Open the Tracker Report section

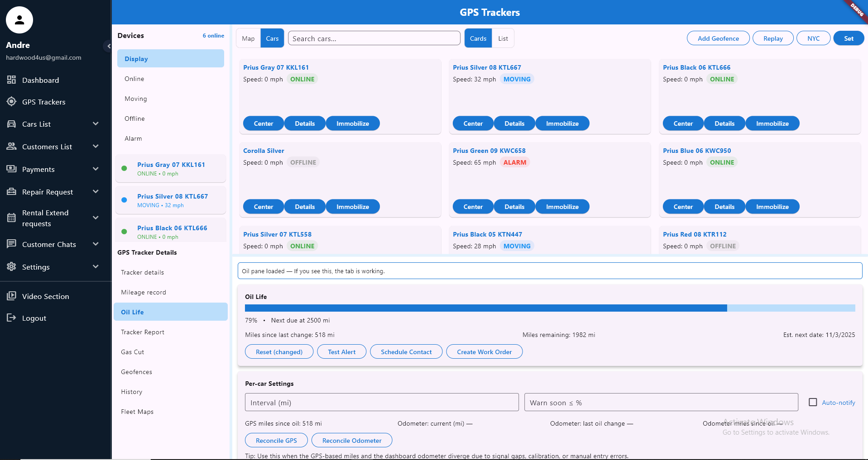click(143, 332)
